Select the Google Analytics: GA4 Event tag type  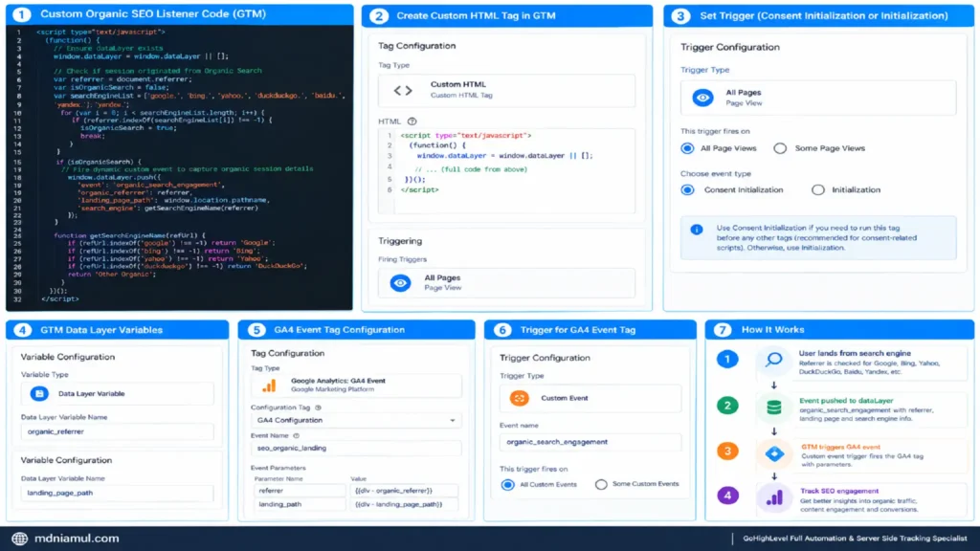pos(356,386)
